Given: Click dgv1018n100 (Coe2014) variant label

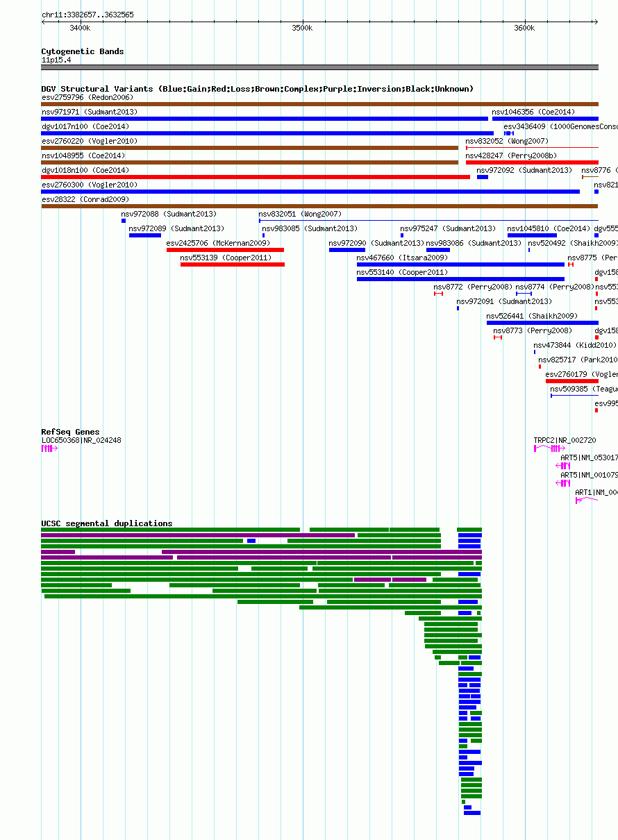Looking at the screenshot, I should (x=85, y=170).
